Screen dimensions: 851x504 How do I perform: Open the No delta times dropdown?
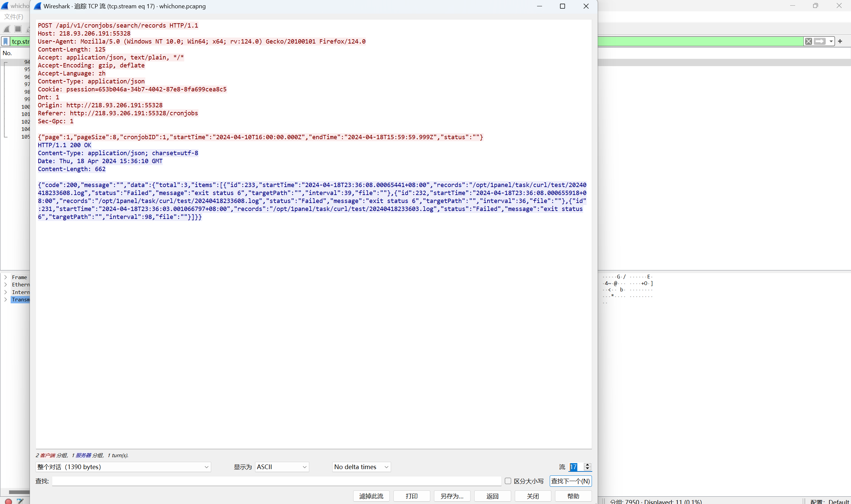[x=361, y=467]
